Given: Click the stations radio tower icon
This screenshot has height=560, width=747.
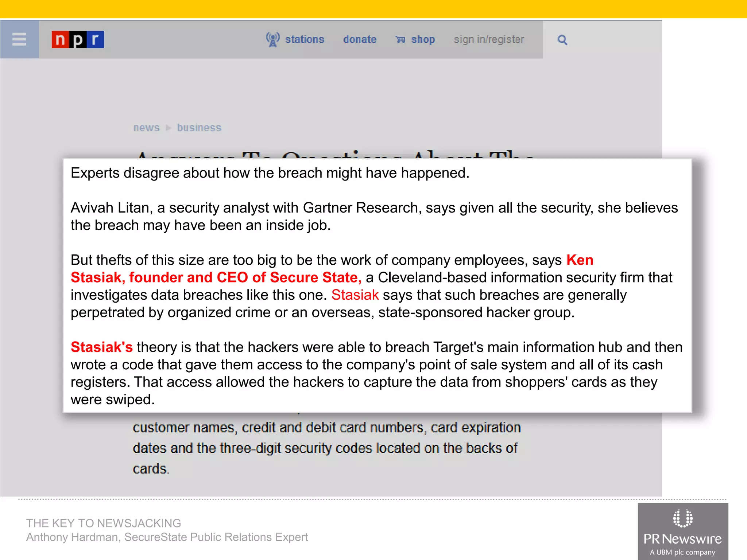Looking at the screenshot, I should tap(272, 39).
